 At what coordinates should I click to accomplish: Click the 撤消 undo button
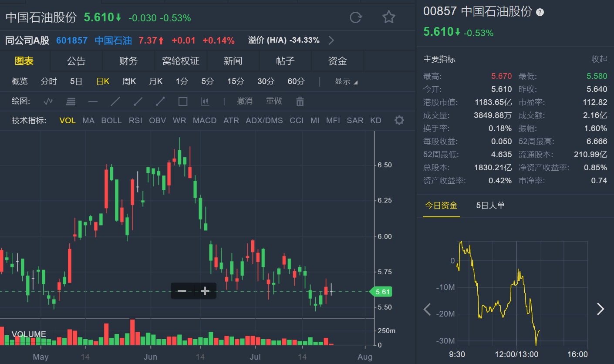245,101
